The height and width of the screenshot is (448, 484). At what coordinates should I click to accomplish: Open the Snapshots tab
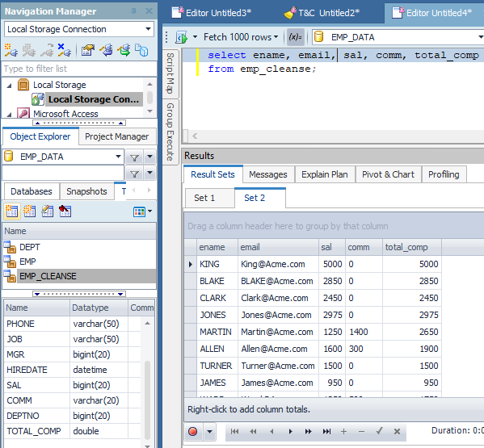click(x=86, y=191)
